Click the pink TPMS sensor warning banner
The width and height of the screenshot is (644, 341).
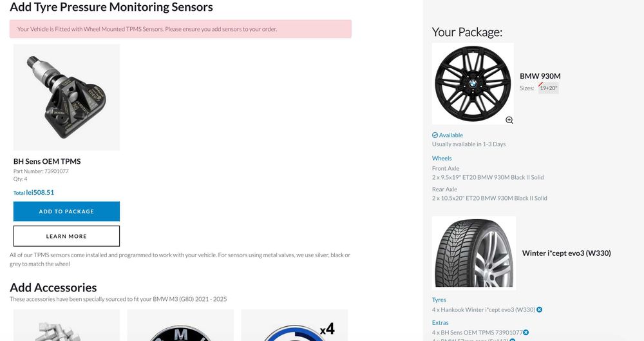pos(180,29)
